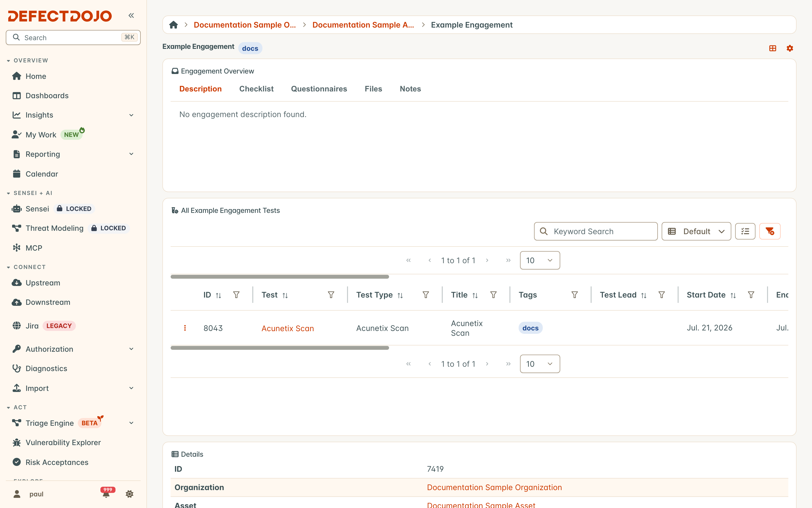Filter the Test column
The width and height of the screenshot is (812, 508).
(x=331, y=295)
